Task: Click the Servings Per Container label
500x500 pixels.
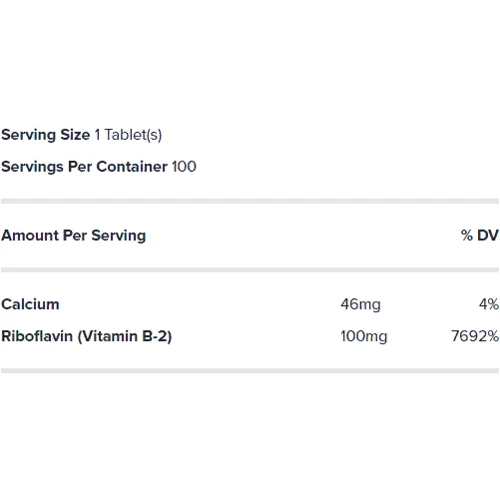Action: tap(84, 167)
